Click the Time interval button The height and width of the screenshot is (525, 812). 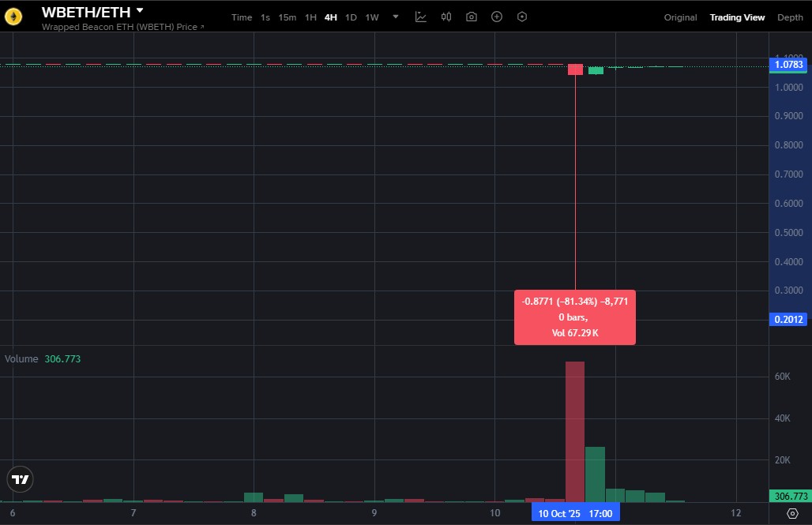(x=242, y=17)
